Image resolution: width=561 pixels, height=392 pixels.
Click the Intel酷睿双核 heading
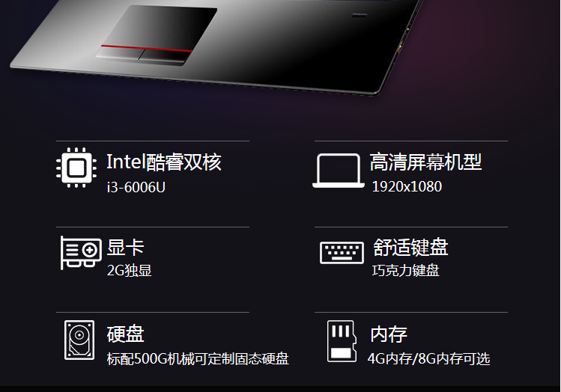click(164, 162)
